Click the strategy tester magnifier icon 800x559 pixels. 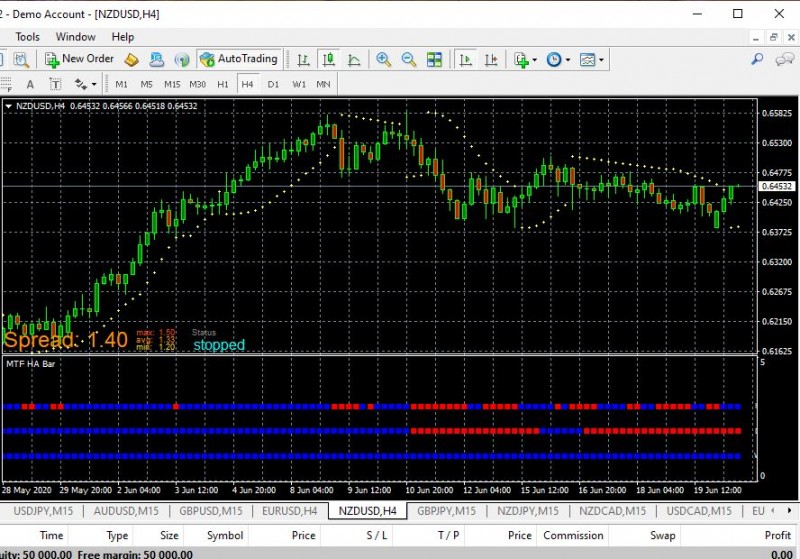click(x=21, y=60)
